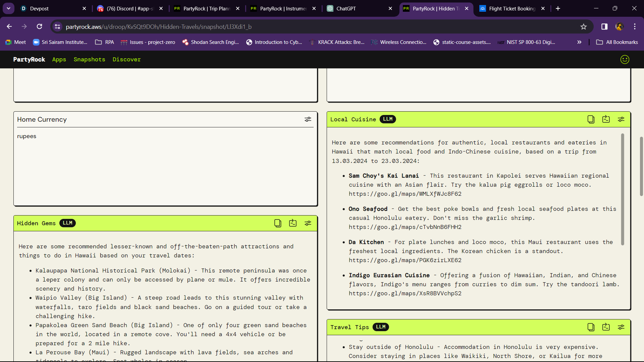Expand the tab search dropdown
This screenshot has height=362, width=644.
8,8
